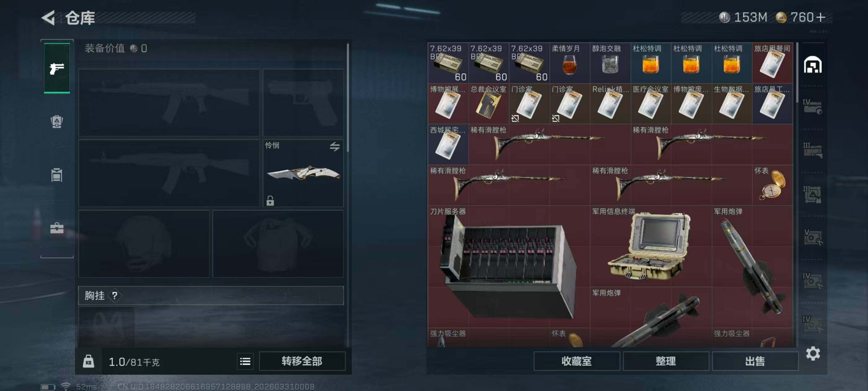Open the backpack tab in left sidebar
868x391 pixels.
click(57, 121)
